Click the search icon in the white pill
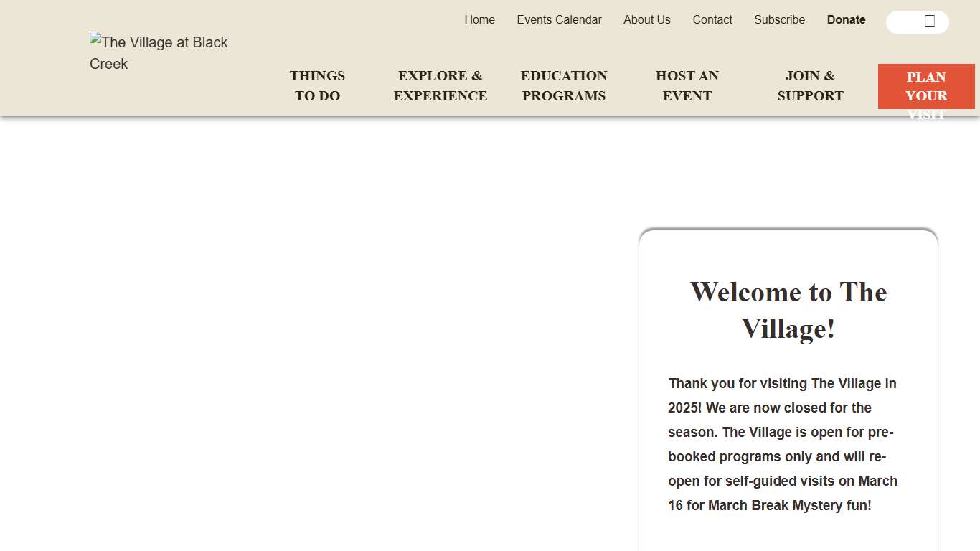Screen dimensions: 980x551 point(930,22)
